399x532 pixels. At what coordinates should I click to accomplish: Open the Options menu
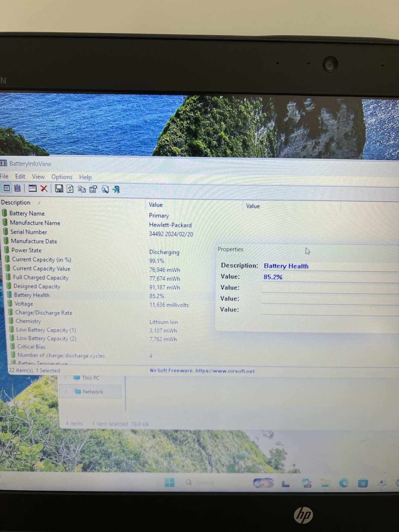[x=62, y=177]
